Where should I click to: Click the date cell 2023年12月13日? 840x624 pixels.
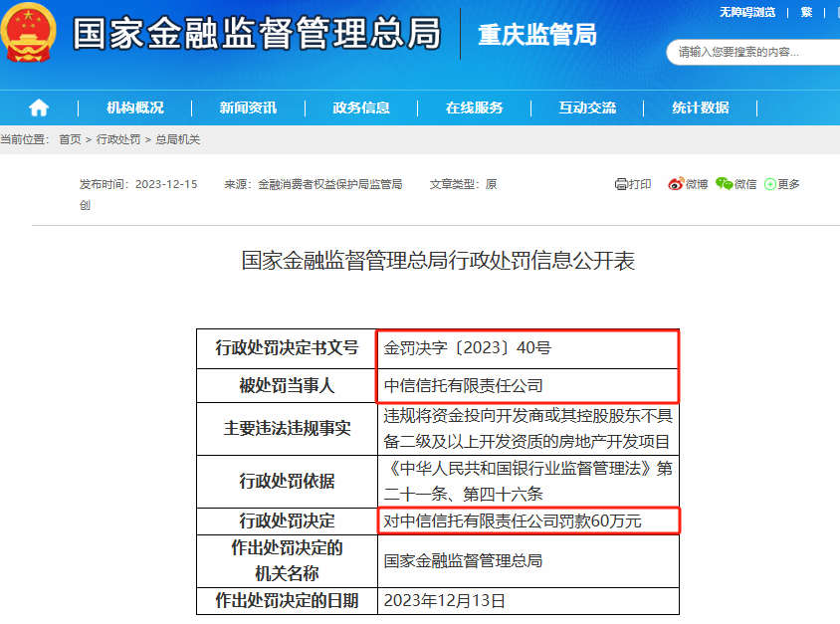527,601
